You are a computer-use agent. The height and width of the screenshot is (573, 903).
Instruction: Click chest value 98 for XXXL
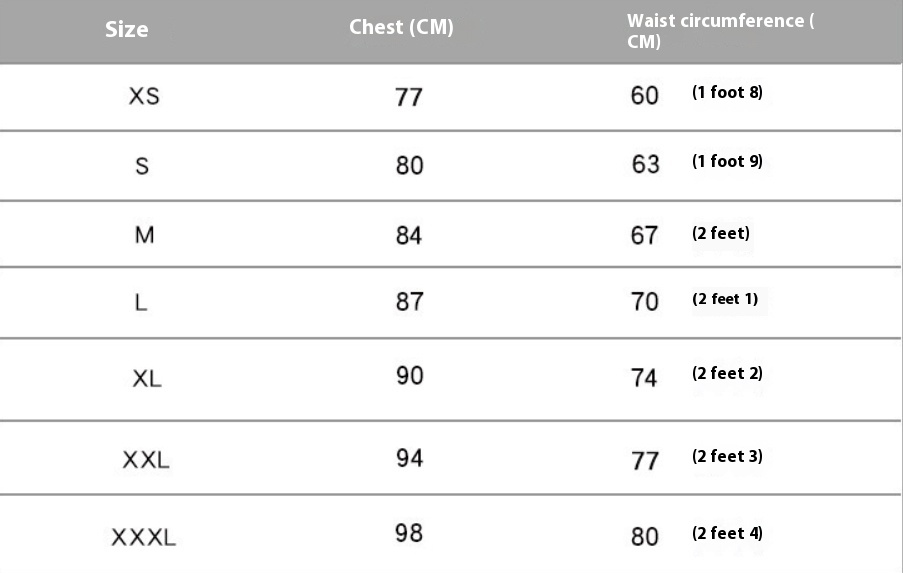pyautogui.click(x=409, y=533)
